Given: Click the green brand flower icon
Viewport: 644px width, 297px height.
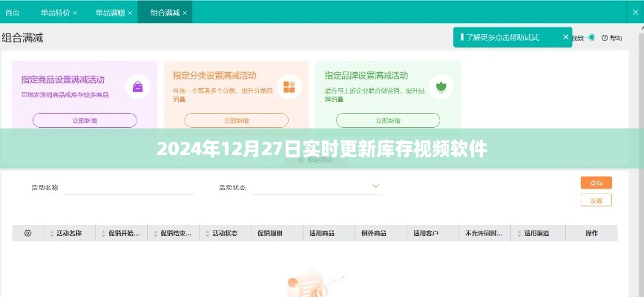Looking at the screenshot, I should point(441,87).
